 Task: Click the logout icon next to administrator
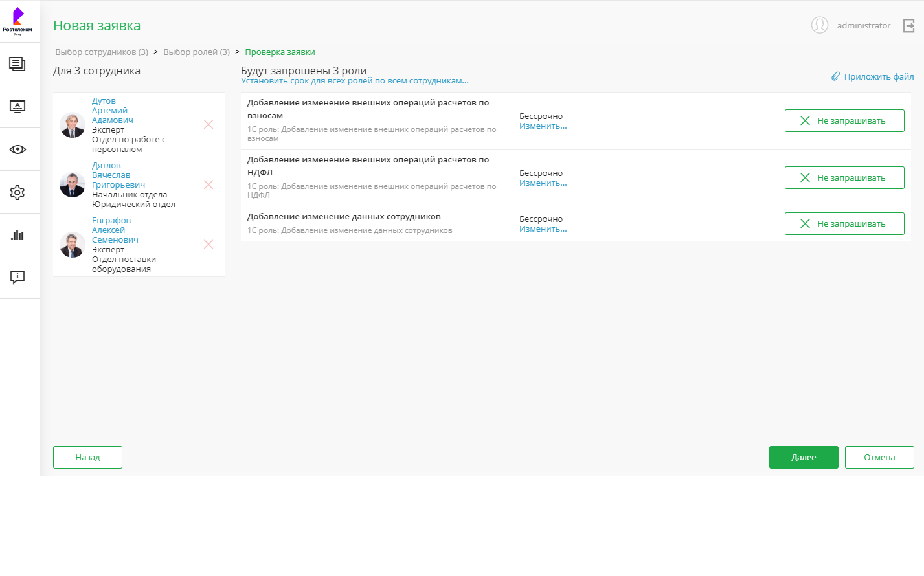point(909,26)
